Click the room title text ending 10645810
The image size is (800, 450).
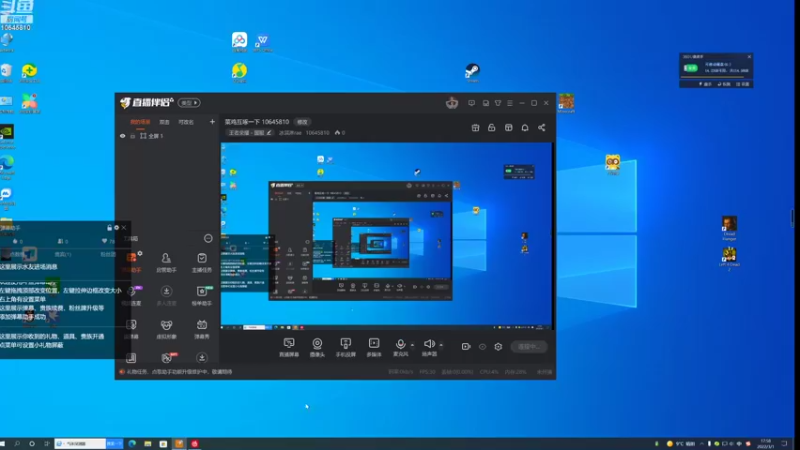tap(257, 122)
